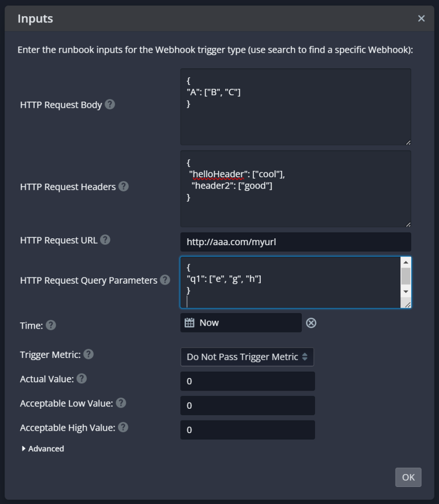This screenshot has height=504, width=439.
Task: Close the Inputs dialog
Action: [421, 19]
